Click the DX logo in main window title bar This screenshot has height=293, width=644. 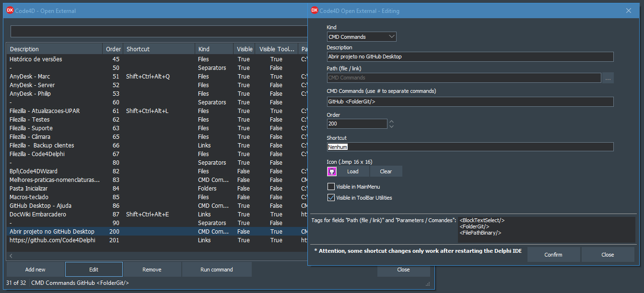click(10, 10)
